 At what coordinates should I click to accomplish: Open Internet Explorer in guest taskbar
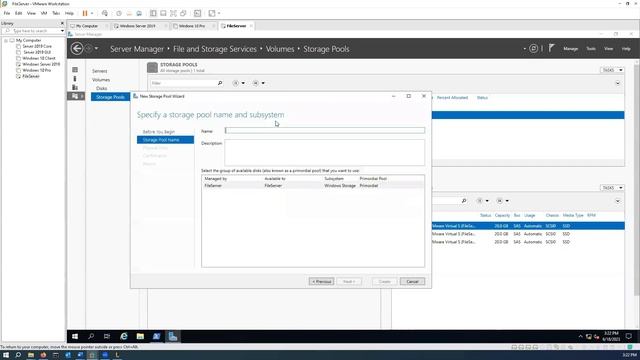pos(124,336)
